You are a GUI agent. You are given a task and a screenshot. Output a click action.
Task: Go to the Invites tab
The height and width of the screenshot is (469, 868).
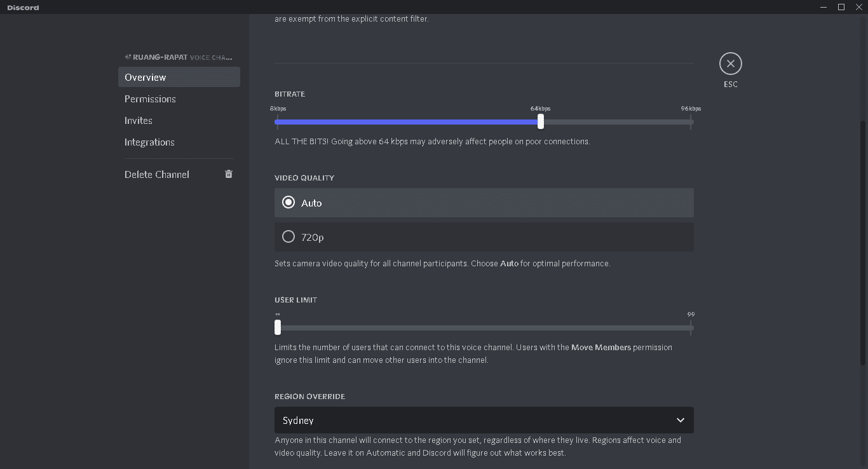pos(139,121)
